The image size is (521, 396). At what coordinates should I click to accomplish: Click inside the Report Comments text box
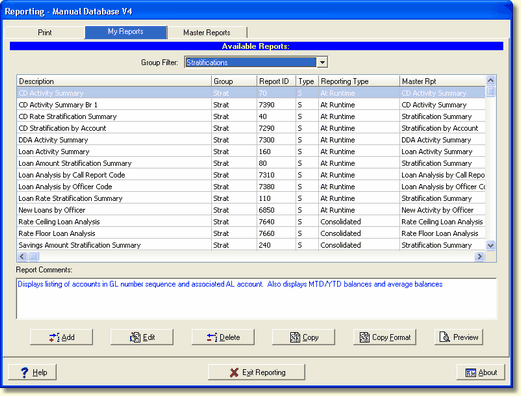(x=256, y=299)
